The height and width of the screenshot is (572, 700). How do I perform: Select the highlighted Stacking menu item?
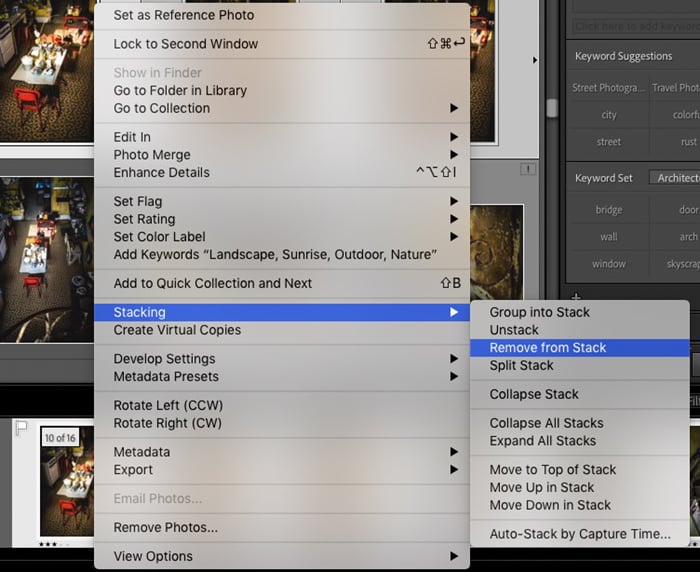(x=282, y=312)
